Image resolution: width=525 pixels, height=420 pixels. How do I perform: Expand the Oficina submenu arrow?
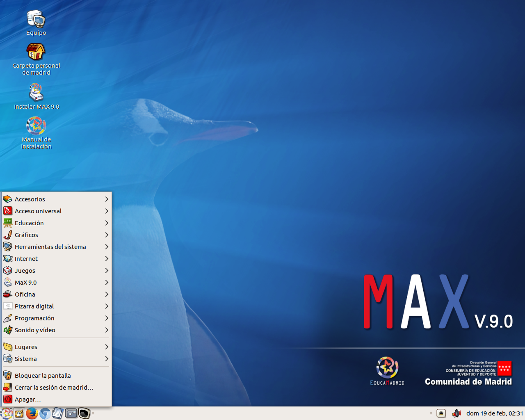(107, 294)
